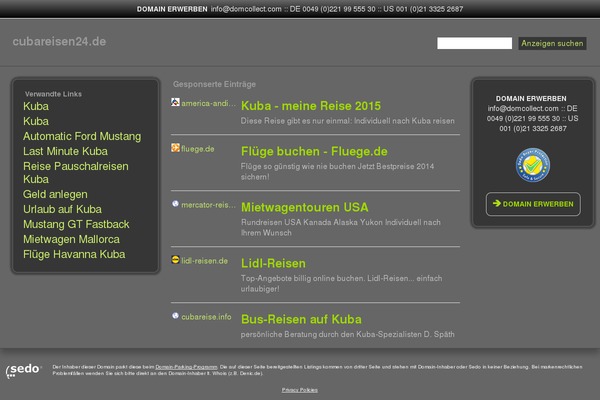Image resolution: width=600 pixels, height=400 pixels.
Task: Open Flüge buchen - Fluege.de ad
Action: click(x=314, y=152)
